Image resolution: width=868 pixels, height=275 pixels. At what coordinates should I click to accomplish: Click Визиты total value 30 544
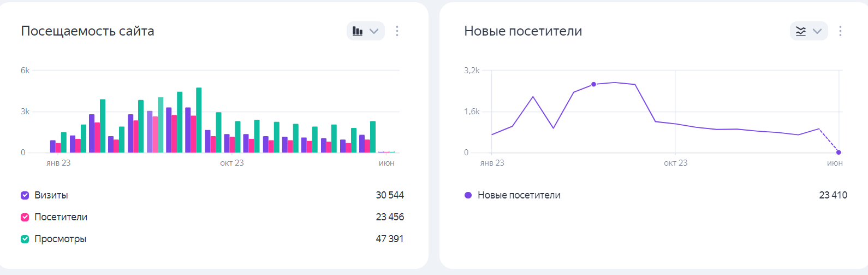tap(390, 195)
